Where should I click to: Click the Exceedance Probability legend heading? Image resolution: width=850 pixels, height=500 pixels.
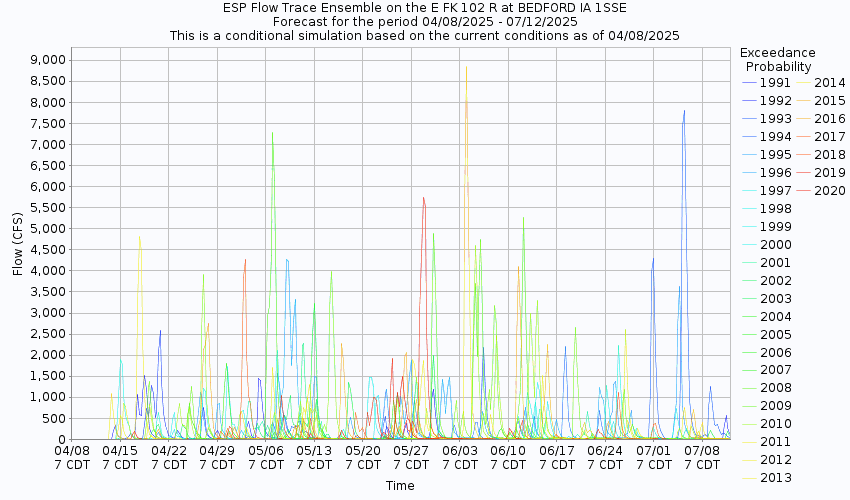(777, 59)
